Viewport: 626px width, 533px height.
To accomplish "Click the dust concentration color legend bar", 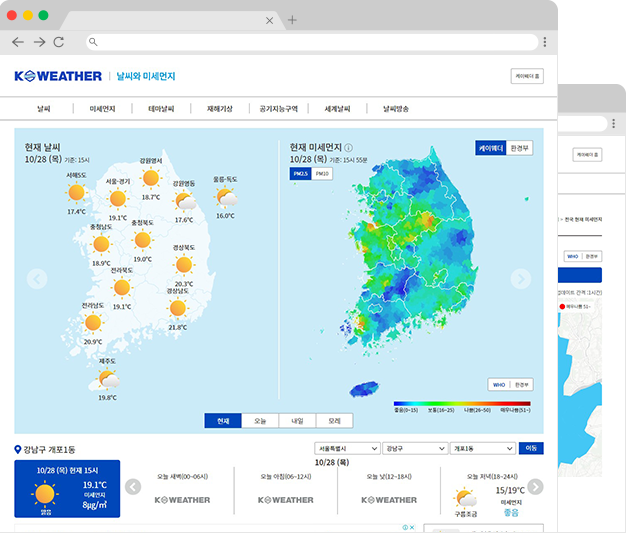I will coord(461,402).
